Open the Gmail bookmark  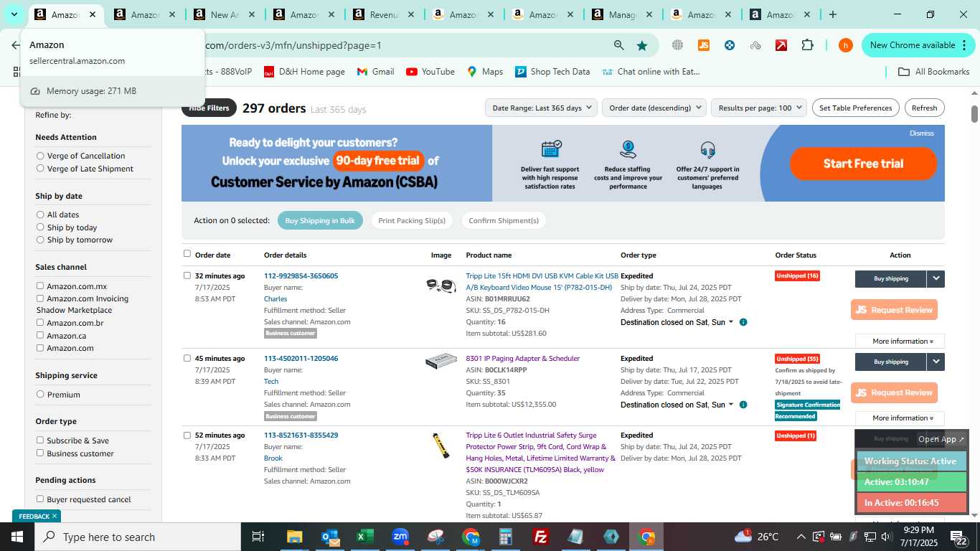tap(376, 72)
